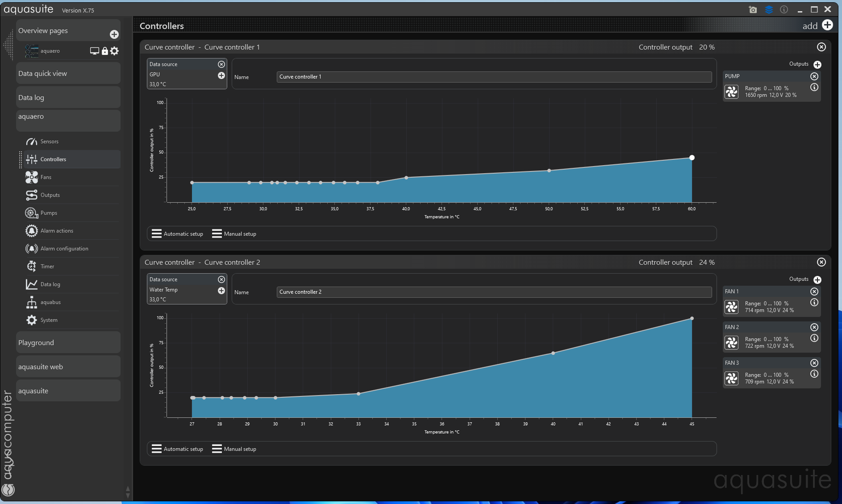Click the FAN 3 fan icon
Screen dimensions: 842x504
pyautogui.click(x=732, y=379)
